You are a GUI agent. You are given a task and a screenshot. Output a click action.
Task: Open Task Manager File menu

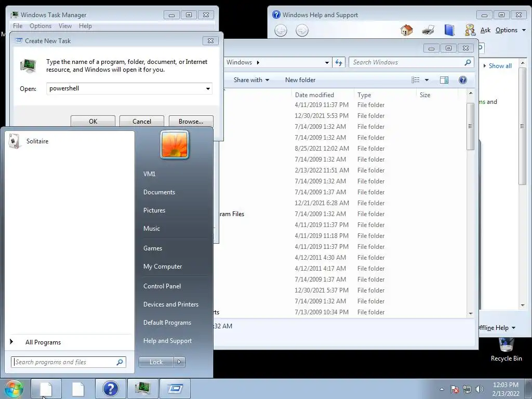pyautogui.click(x=18, y=26)
